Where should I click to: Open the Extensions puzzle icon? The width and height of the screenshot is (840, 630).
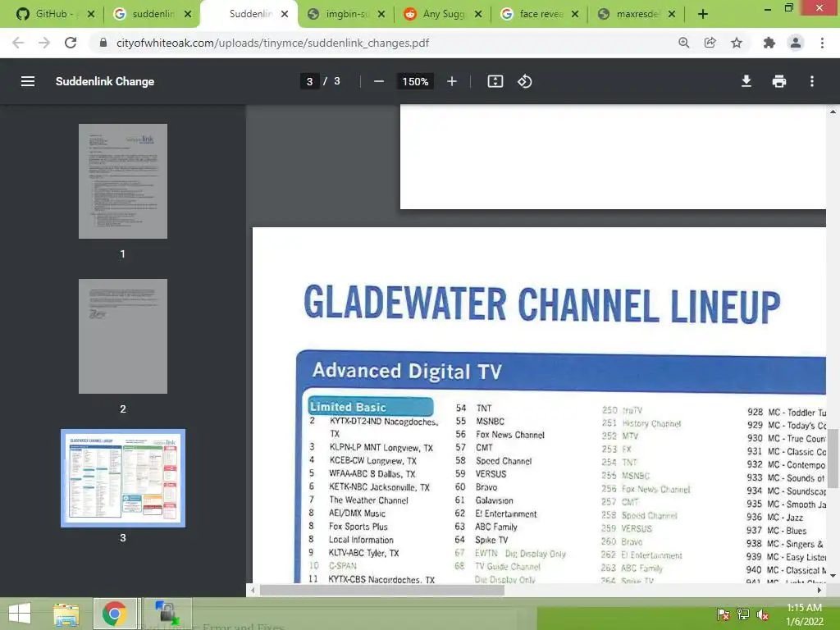(x=769, y=43)
